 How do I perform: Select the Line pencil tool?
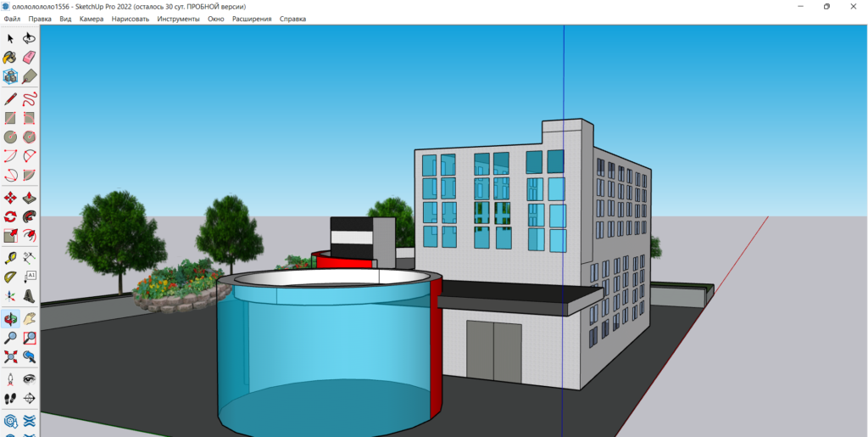(x=10, y=99)
